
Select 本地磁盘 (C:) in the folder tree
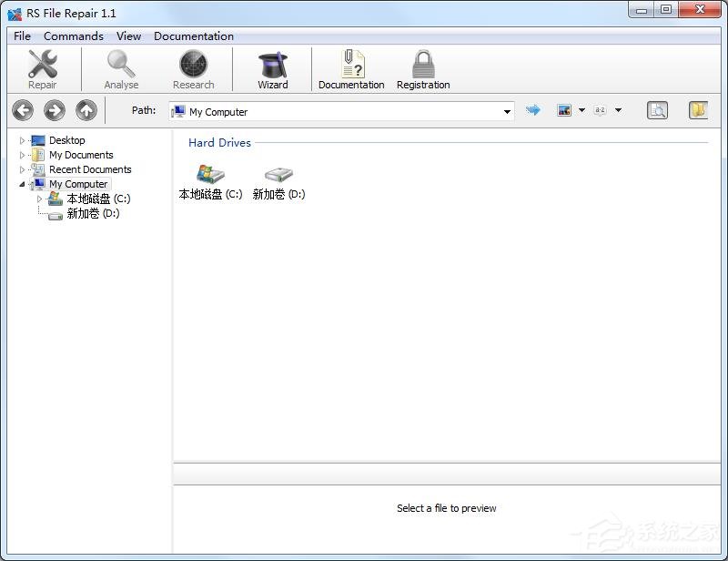(x=98, y=199)
